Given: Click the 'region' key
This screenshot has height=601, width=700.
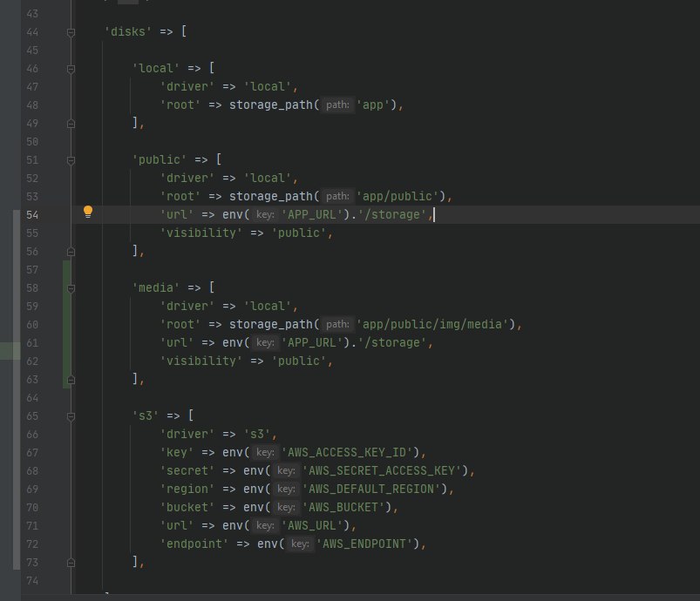Looking at the screenshot, I should [x=187, y=489].
